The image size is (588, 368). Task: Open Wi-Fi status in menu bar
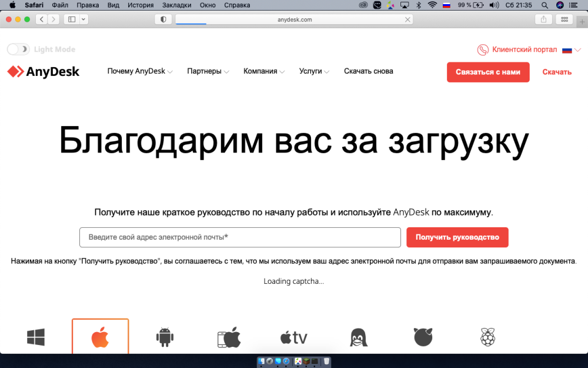click(432, 5)
